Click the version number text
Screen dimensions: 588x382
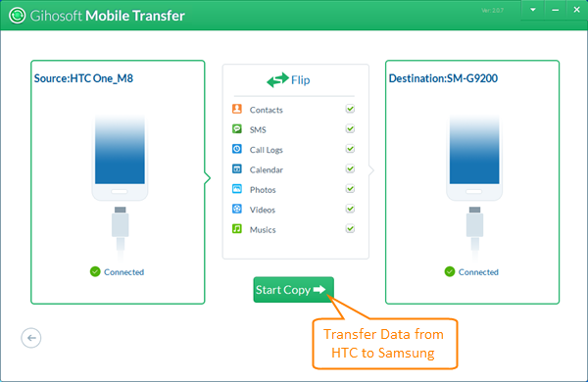(x=492, y=11)
